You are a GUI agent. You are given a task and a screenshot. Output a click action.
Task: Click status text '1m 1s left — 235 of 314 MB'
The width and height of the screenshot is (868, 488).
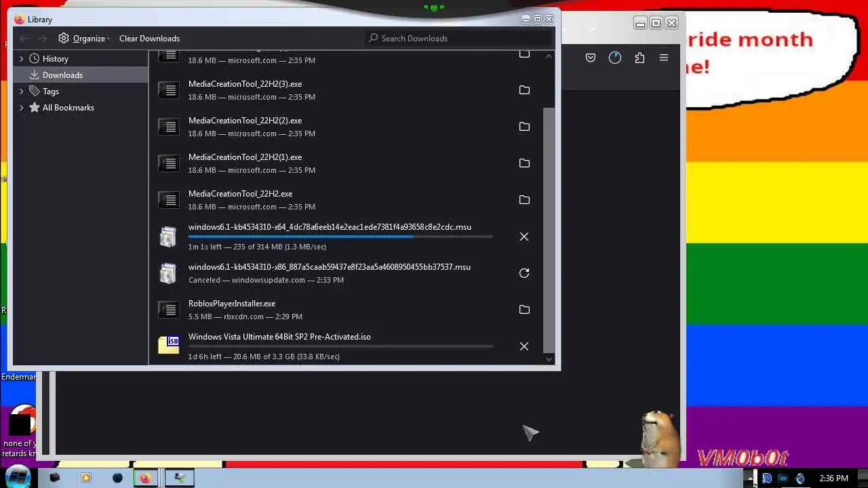257,247
